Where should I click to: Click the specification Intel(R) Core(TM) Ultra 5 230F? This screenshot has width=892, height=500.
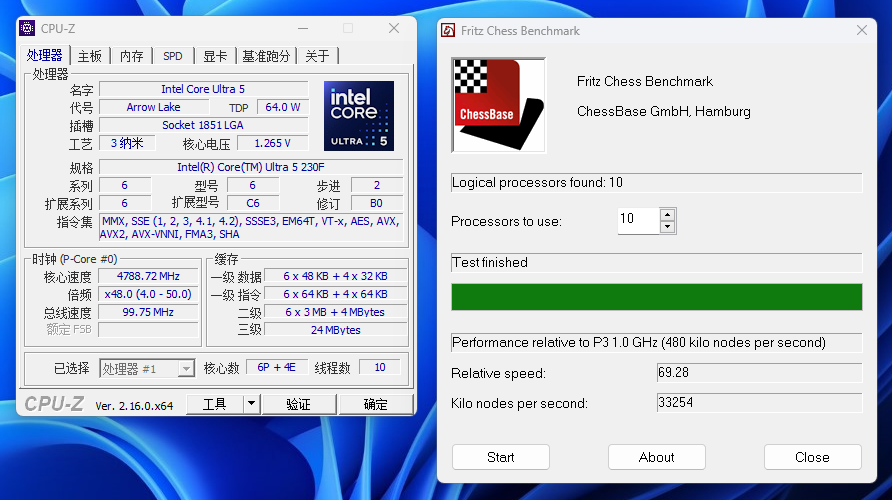(x=251, y=167)
